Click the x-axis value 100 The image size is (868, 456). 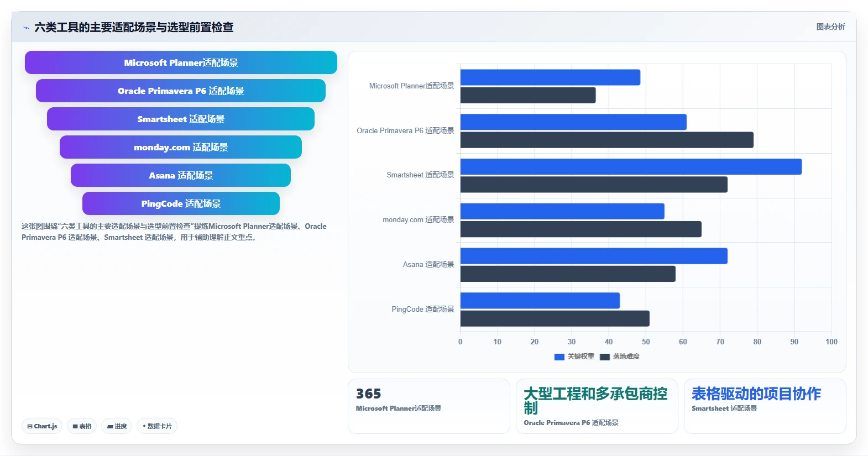click(x=831, y=342)
